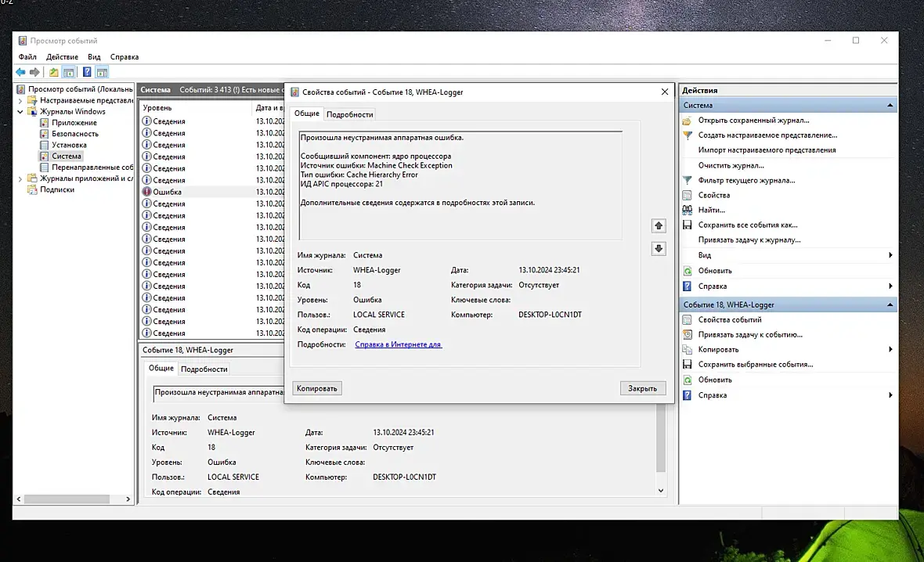Open Справка submenu arrow under Система actions
The image size is (924, 562).
pyautogui.click(x=890, y=286)
